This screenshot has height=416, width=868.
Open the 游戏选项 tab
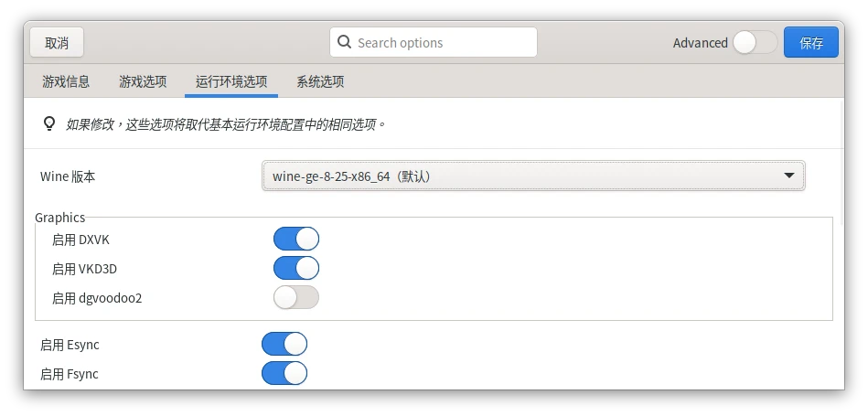(x=143, y=81)
